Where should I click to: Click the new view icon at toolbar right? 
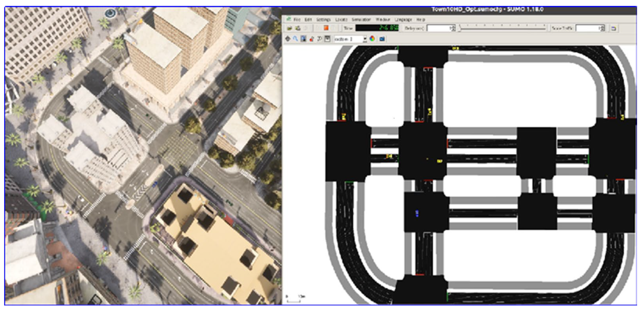coord(613,29)
